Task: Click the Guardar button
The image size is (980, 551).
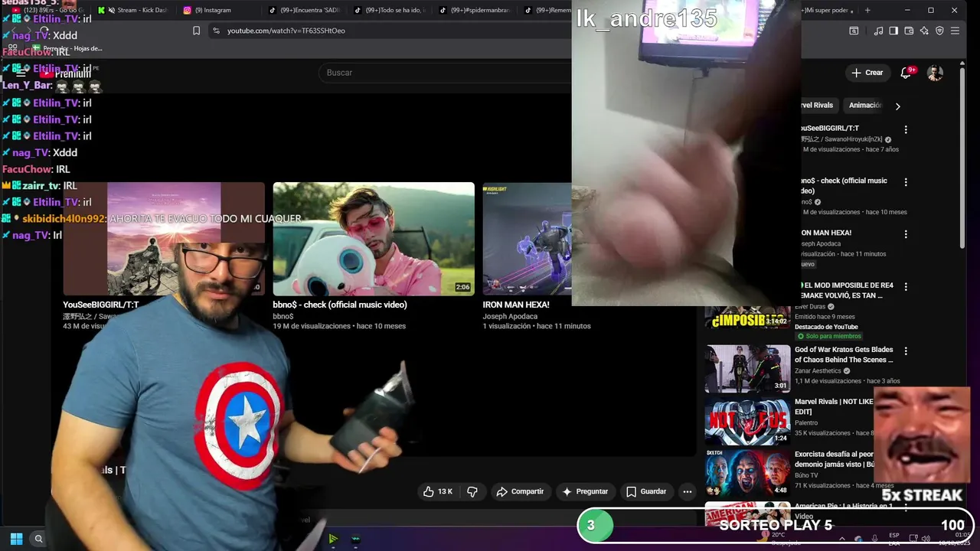Action: (646, 491)
